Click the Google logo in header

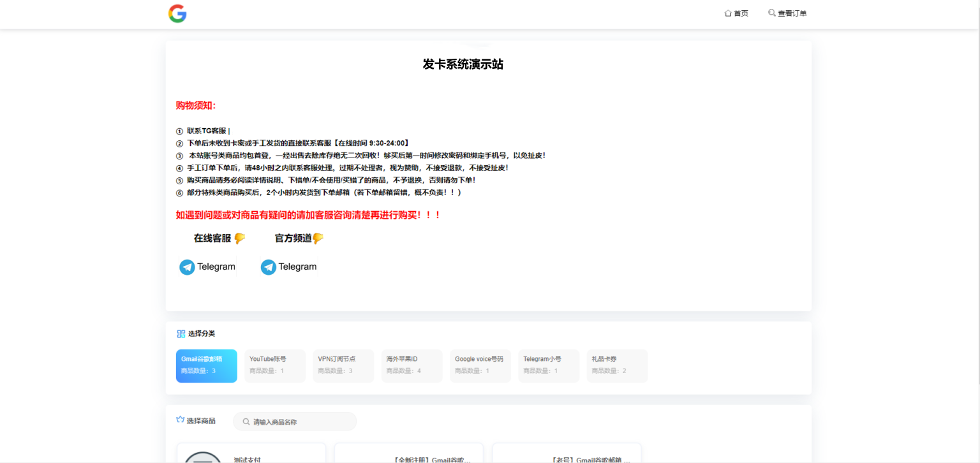177,13
